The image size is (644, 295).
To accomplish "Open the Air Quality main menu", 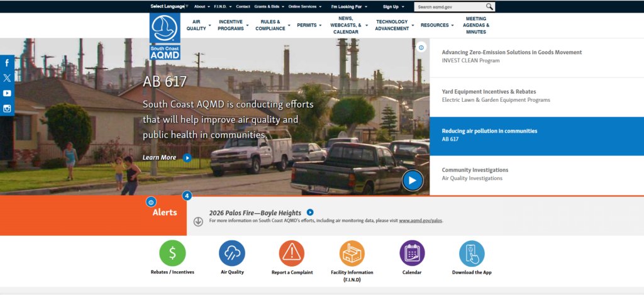I will point(198,25).
